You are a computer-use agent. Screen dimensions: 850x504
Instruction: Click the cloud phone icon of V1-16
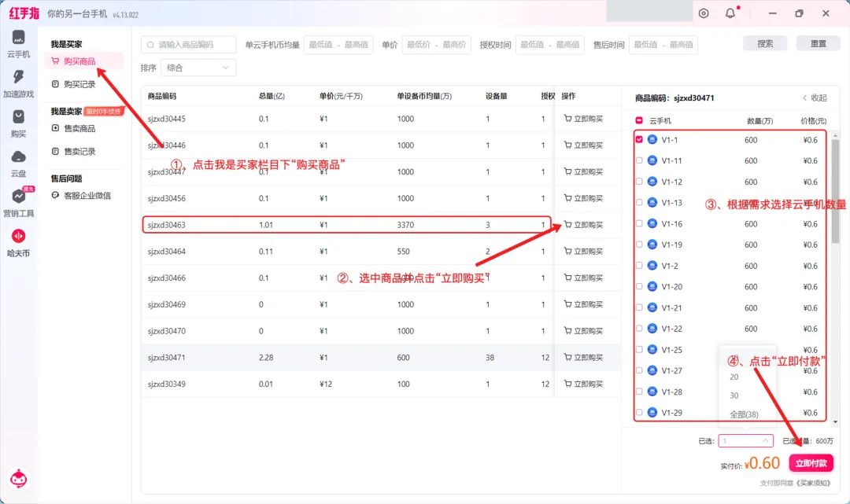click(652, 223)
